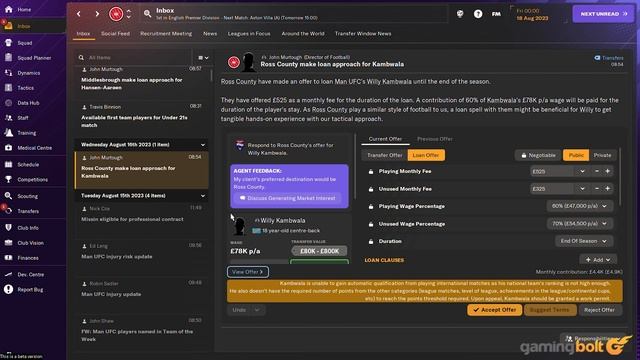Open the Leagues in Focus tab
The height and width of the screenshot is (360, 640).
249,33
